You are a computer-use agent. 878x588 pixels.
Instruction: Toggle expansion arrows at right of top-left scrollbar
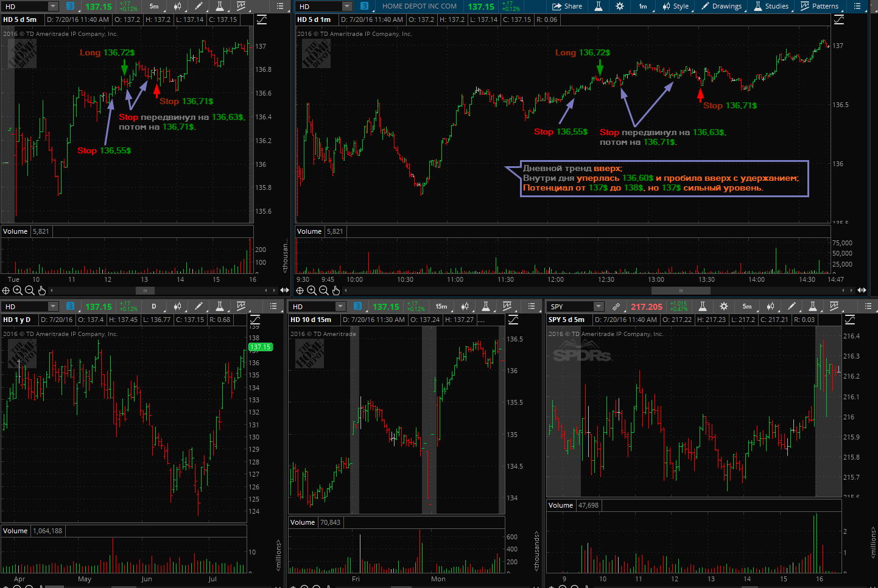click(284, 290)
